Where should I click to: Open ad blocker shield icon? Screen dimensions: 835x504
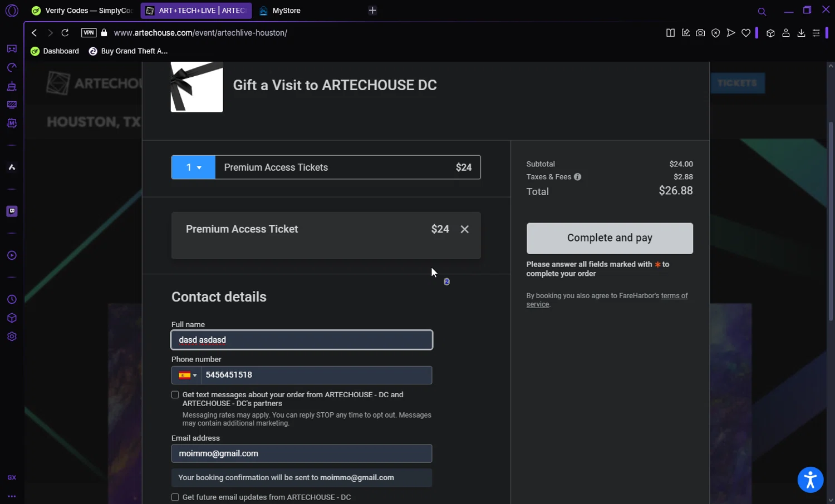(x=716, y=33)
